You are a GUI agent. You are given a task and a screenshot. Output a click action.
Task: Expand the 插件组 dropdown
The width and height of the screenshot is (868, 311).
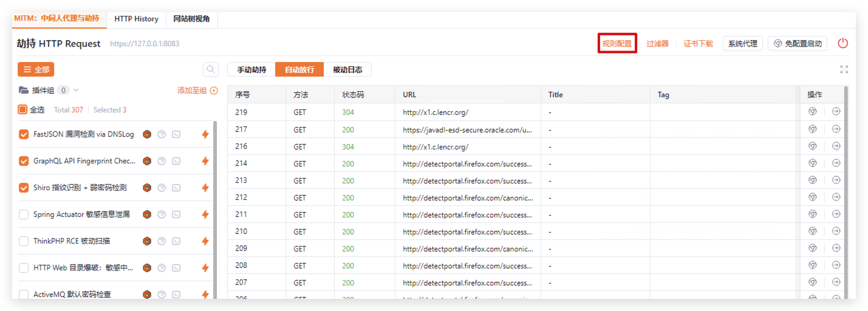pyautogui.click(x=76, y=91)
